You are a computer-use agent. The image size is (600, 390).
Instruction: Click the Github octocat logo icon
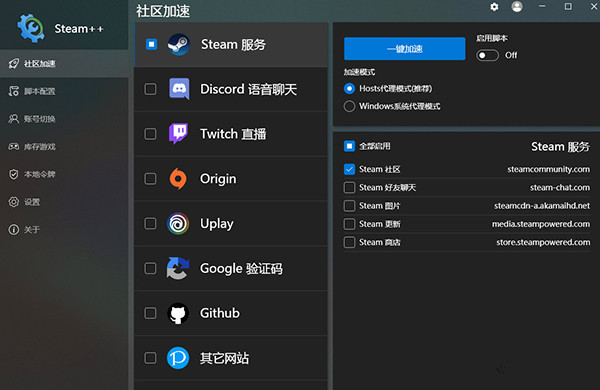click(x=178, y=313)
